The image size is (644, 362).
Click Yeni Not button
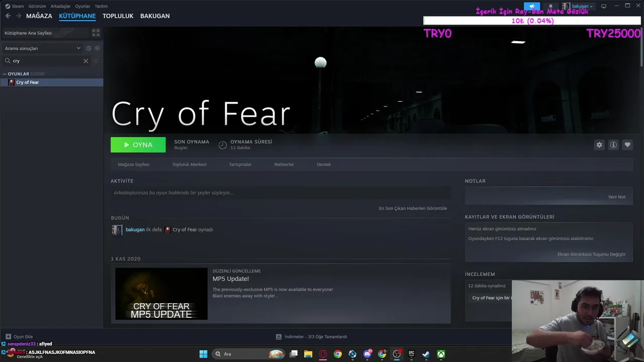pos(617,197)
